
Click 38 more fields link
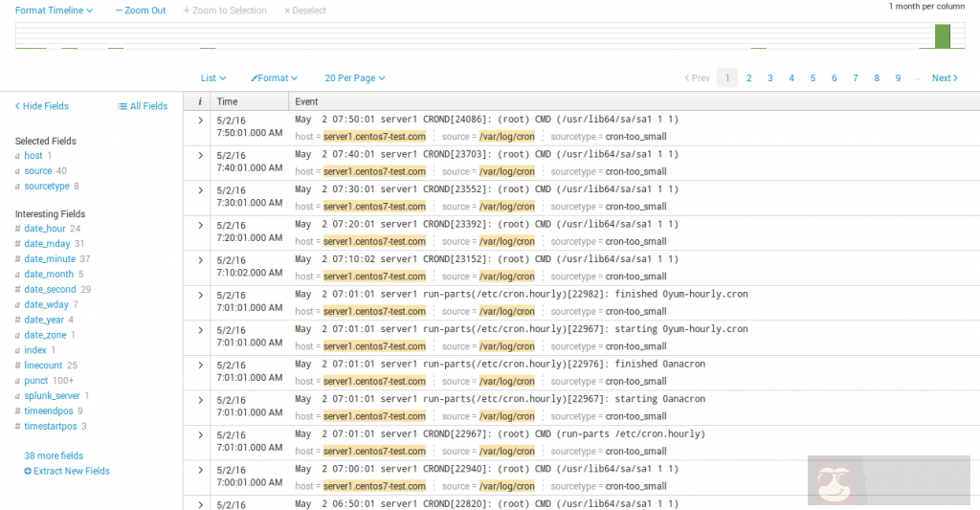(54, 455)
